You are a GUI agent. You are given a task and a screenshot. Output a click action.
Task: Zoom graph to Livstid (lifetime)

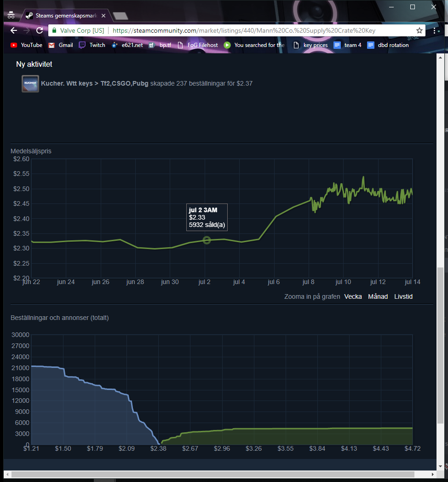(x=403, y=296)
